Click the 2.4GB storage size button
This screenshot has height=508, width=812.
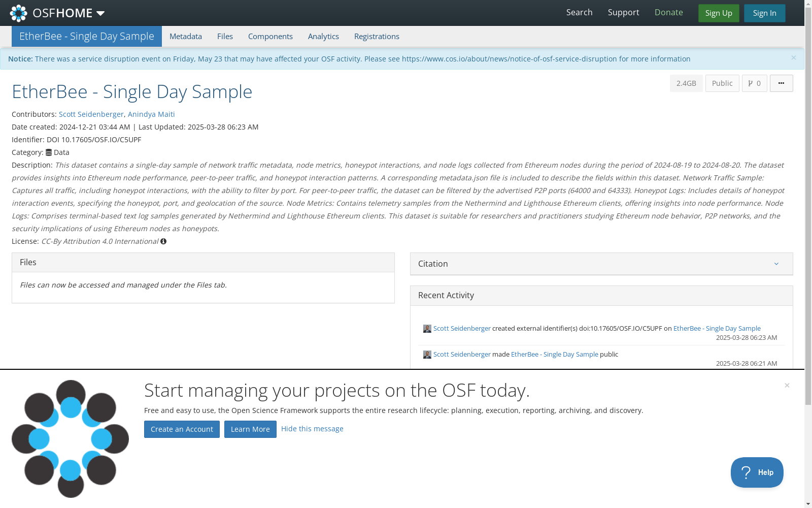[x=686, y=83]
